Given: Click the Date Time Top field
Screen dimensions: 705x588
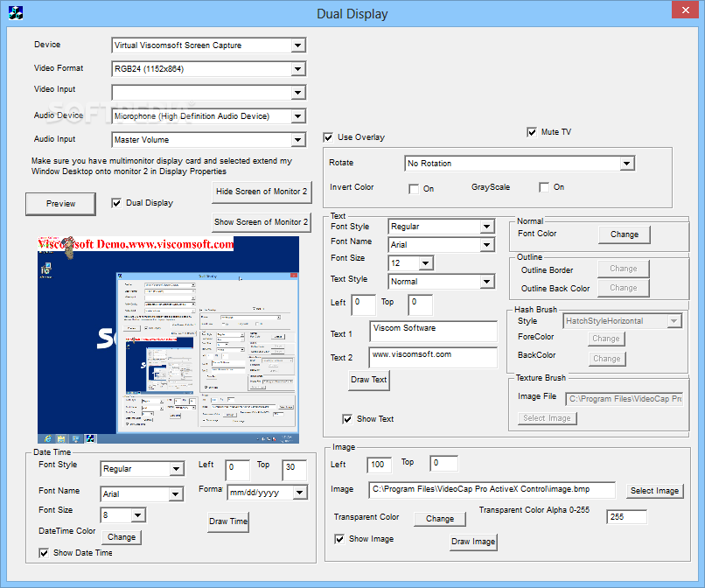Looking at the screenshot, I should click(294, 471).
